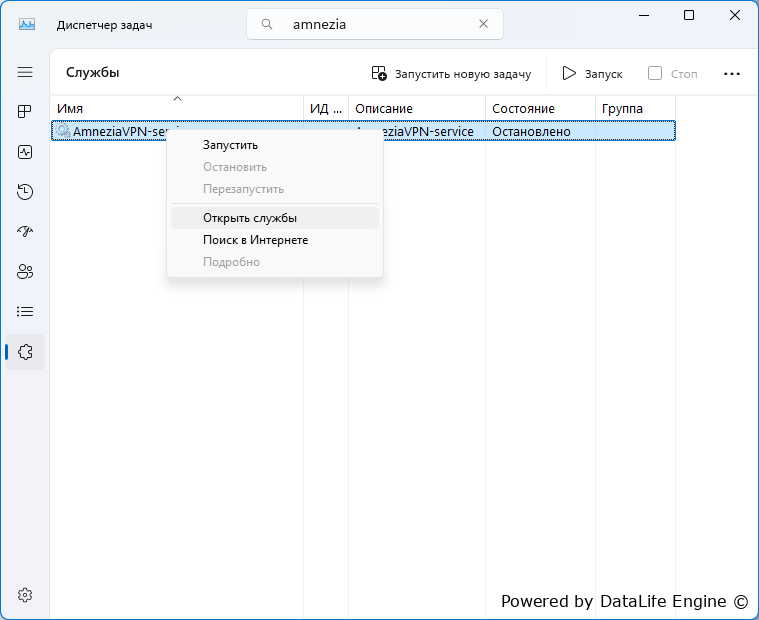The height and width of the screenshot is (620, 759).
Task: Sort by the Состояние column header
Action: point(540,108)
